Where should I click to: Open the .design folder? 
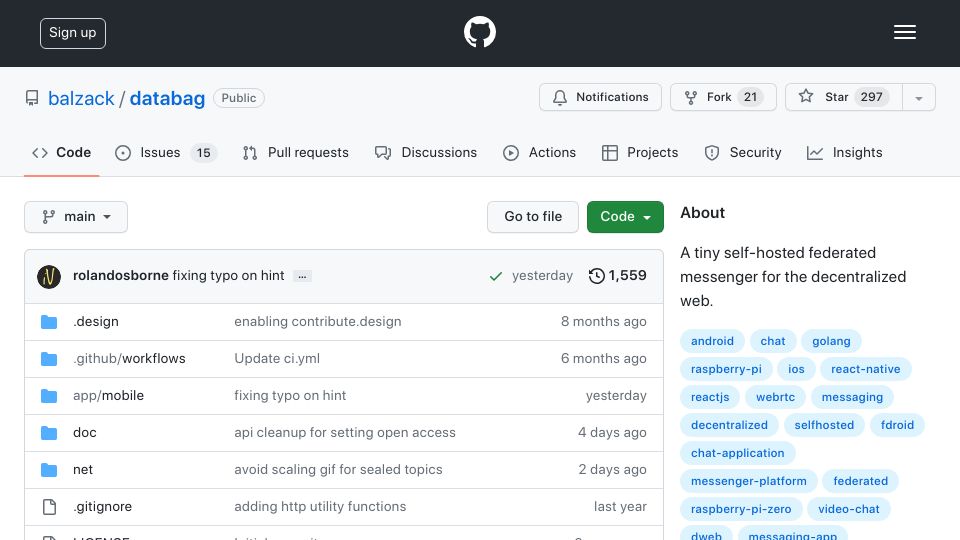(96, 321)
